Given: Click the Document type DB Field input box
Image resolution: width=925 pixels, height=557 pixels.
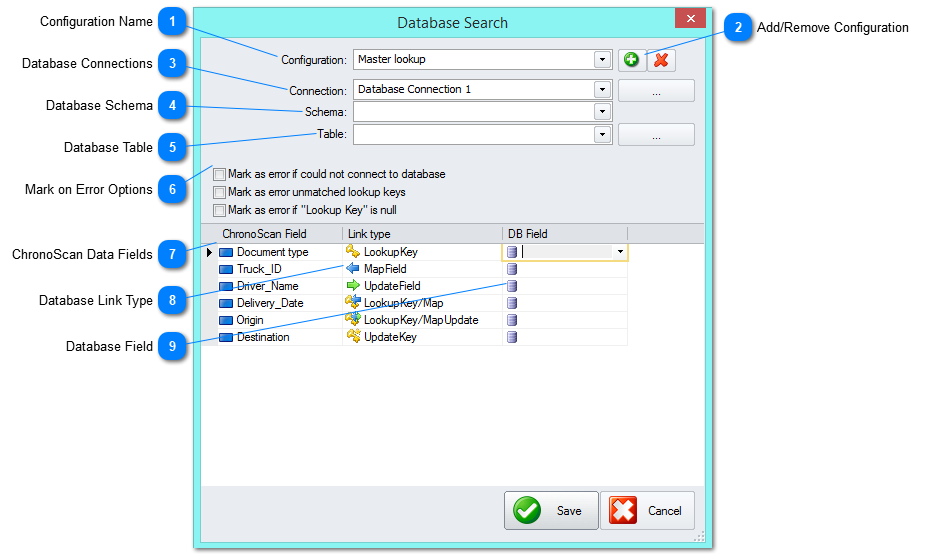Looking at the screenshot, I should click(567, 252).
